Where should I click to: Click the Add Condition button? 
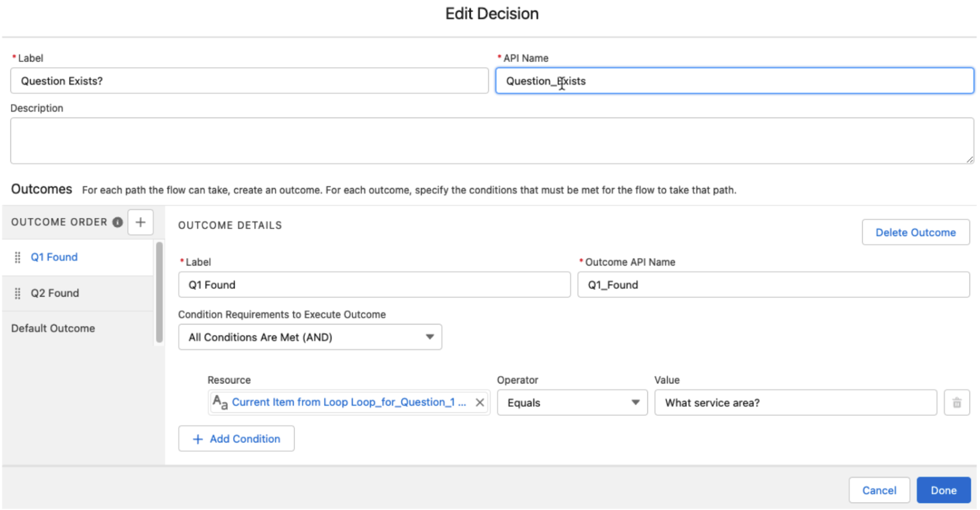(x=236, y=439)
